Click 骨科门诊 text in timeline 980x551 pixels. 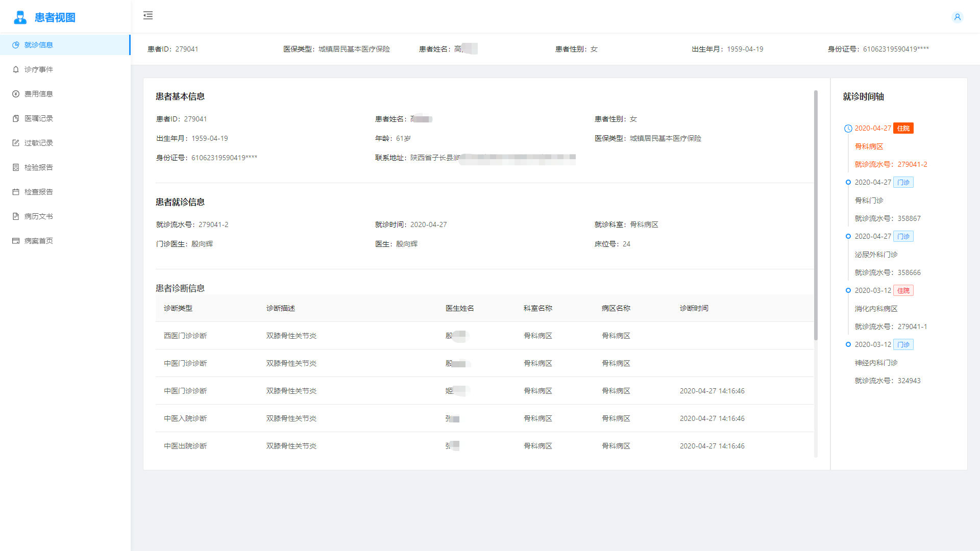869,201
